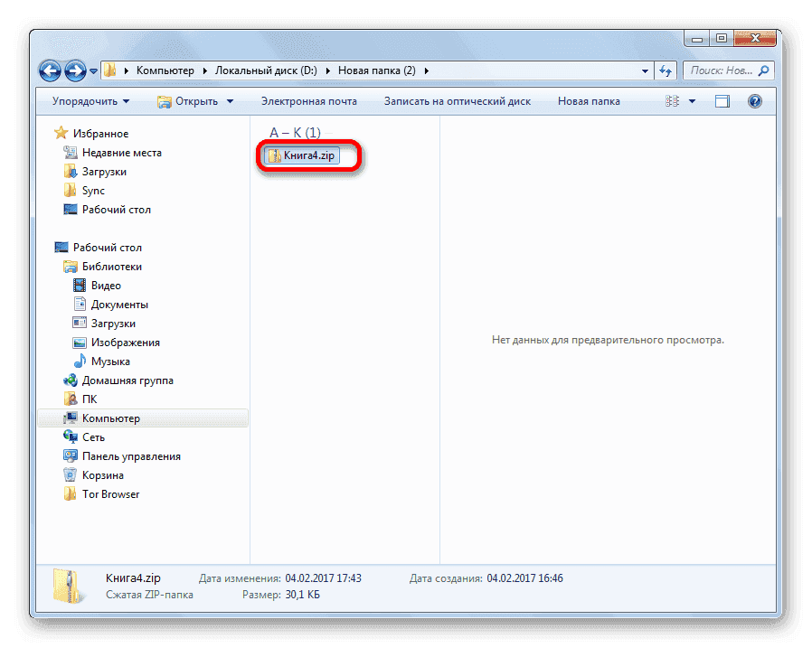Open the address bar history dropdown
Viewport: 812px width, 648px height.
click(645, 70)
